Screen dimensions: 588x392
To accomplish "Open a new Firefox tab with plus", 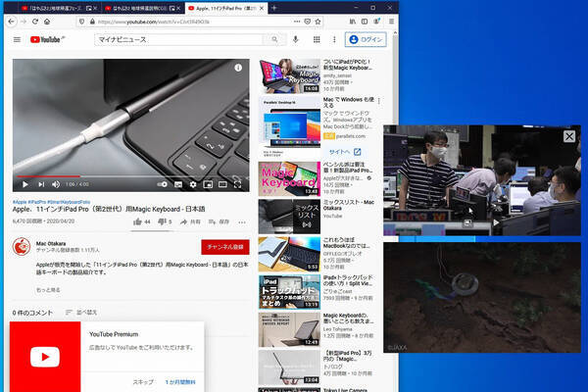I will (274, 8).
